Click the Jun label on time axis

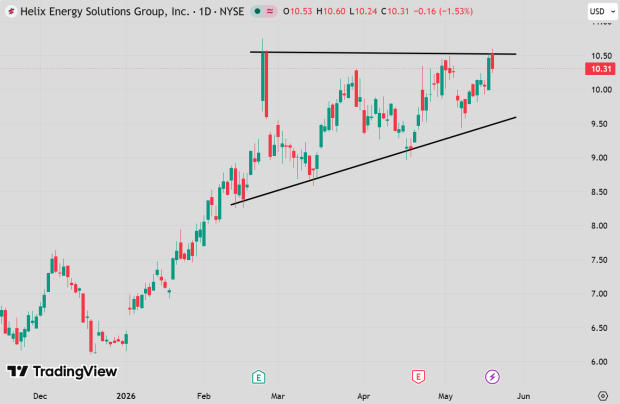pyautogui.click(x=524, y=396)
